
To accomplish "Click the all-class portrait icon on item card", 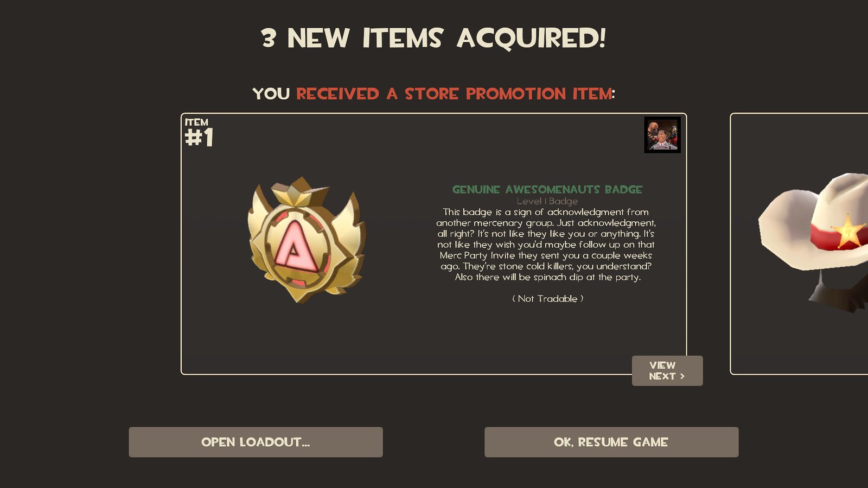I will [662, 135].
